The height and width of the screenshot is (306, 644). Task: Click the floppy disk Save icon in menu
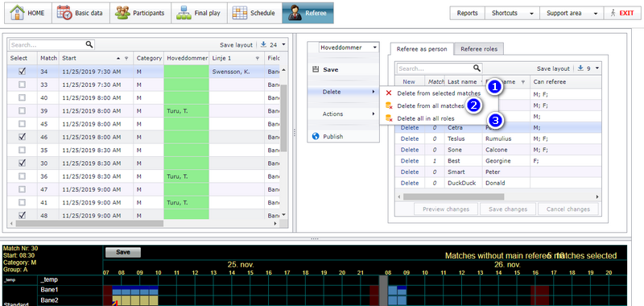pyautogui.click(x=316, y=69)
